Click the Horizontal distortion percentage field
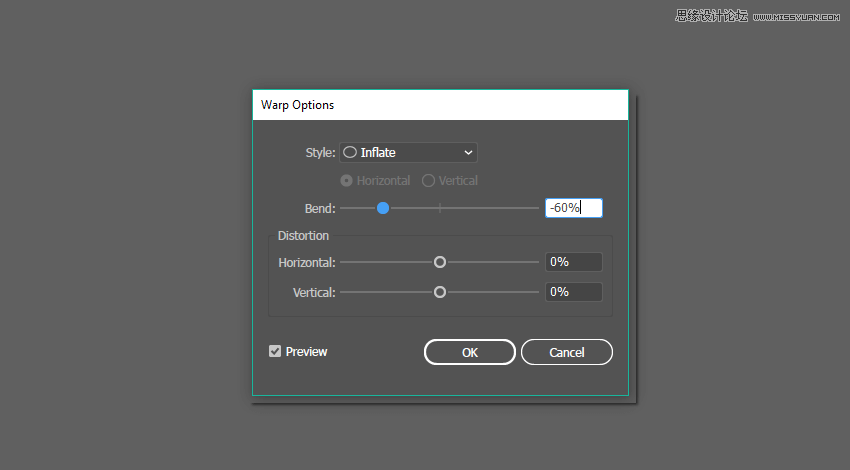This screenshot has width=850, height=470. click(x=573, y=262)
